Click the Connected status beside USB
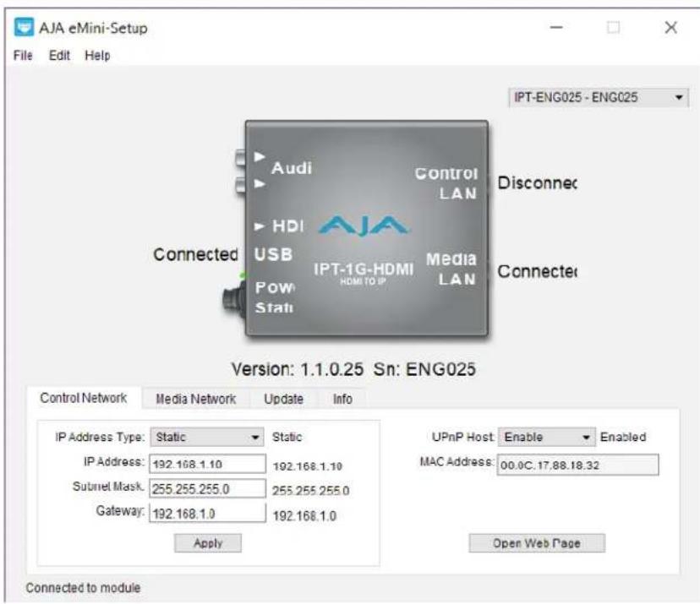Viewport: 700px width, 604px height. [195, 255]
